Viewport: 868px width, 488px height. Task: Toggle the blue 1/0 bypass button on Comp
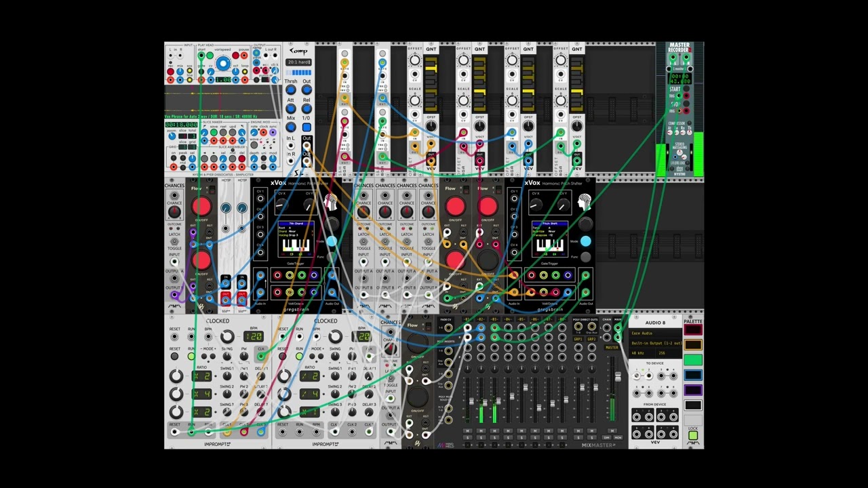307,127
